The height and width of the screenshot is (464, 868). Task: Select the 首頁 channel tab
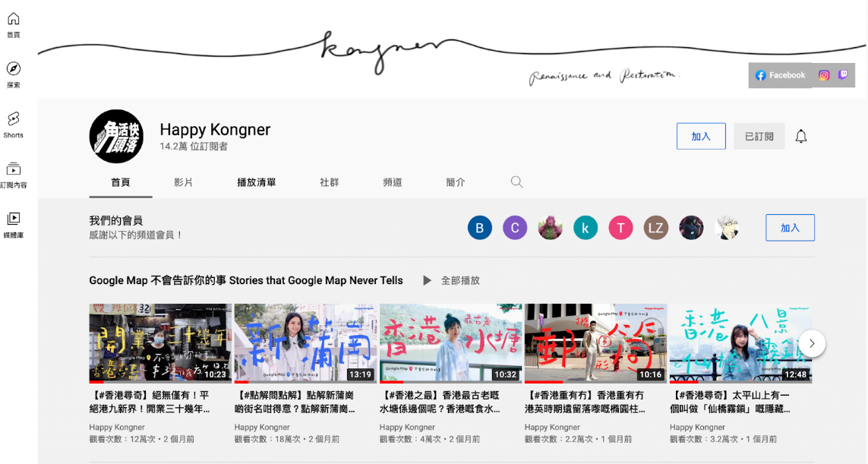pyautogui.click(x=121, y=182)
